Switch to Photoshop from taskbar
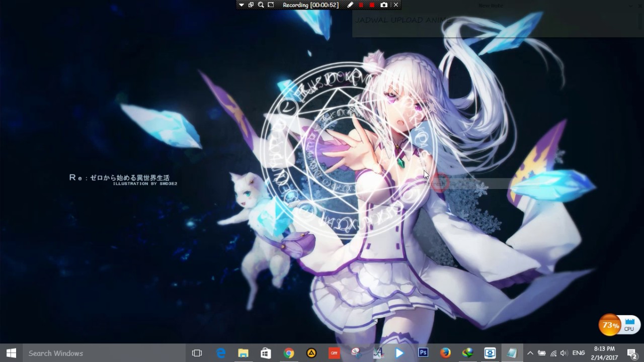Viewport: 644px width, 362px height. (x=423, y=353)
